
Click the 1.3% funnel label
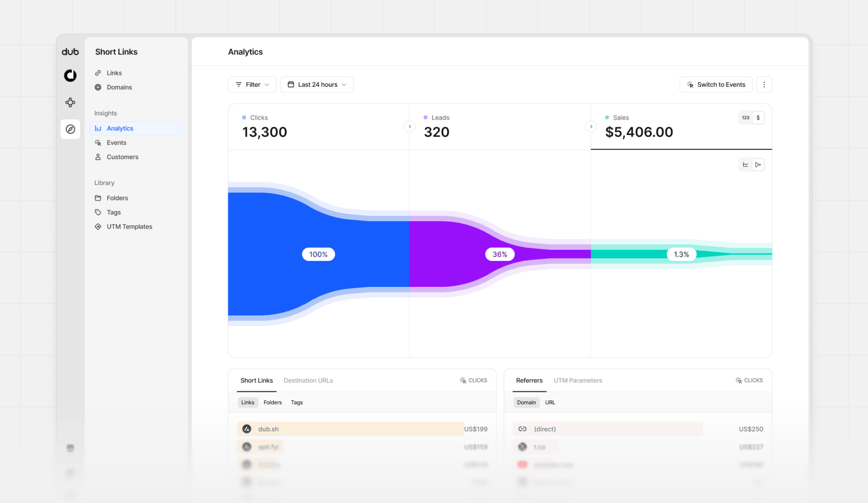(681, 255)
